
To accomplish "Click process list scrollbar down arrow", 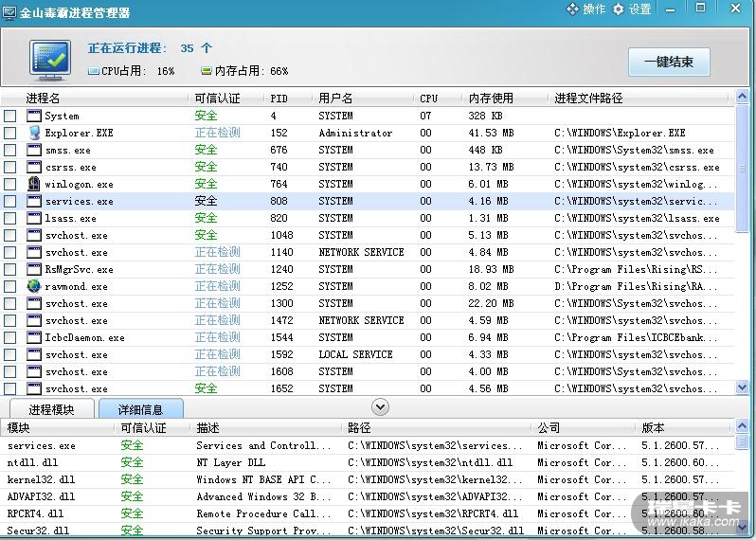I will click(x=742, y=387).
